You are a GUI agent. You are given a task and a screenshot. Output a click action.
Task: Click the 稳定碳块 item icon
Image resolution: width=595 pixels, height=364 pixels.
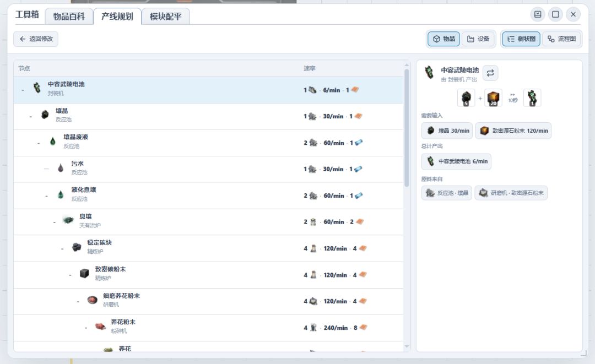[x=76, y=247]
